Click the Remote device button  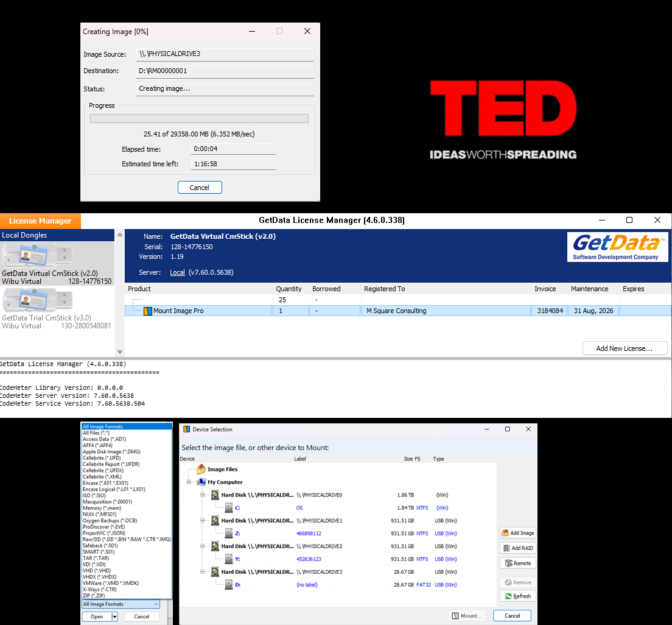click(517, 563)
